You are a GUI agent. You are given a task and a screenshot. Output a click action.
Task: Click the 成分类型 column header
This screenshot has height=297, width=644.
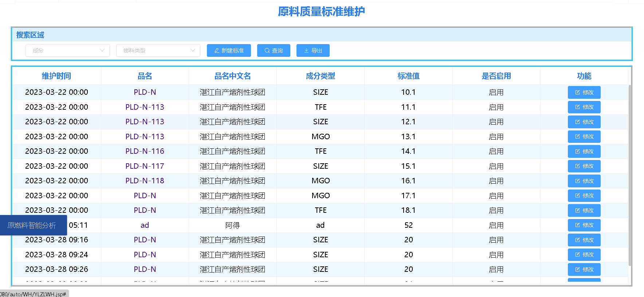321,76
